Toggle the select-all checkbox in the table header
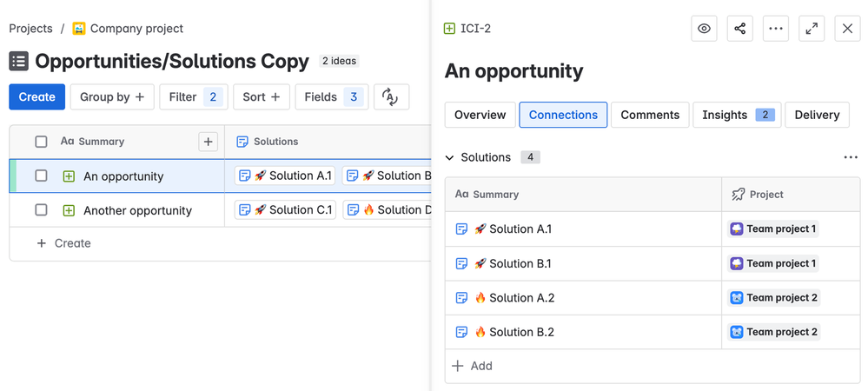The height and width of the screenshot is (391, 868). pos(41,142)
